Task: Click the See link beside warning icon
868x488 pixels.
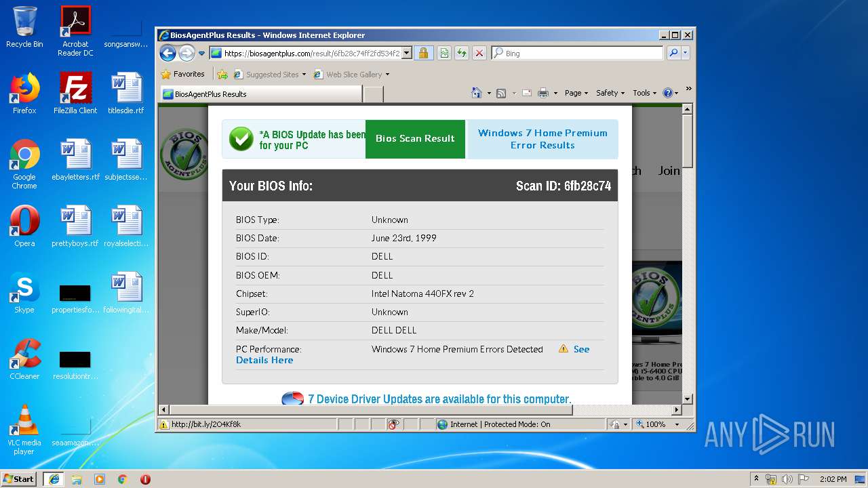Action: click(x=581, y=349)
